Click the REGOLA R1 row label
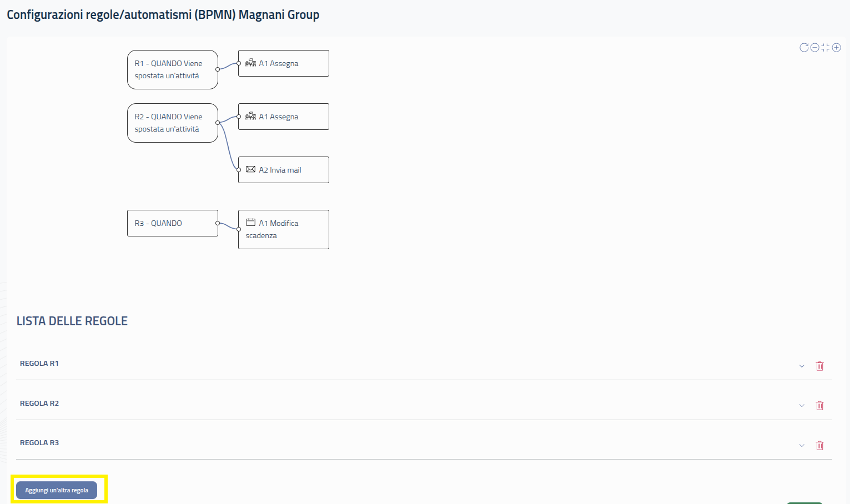 [39, 364]
